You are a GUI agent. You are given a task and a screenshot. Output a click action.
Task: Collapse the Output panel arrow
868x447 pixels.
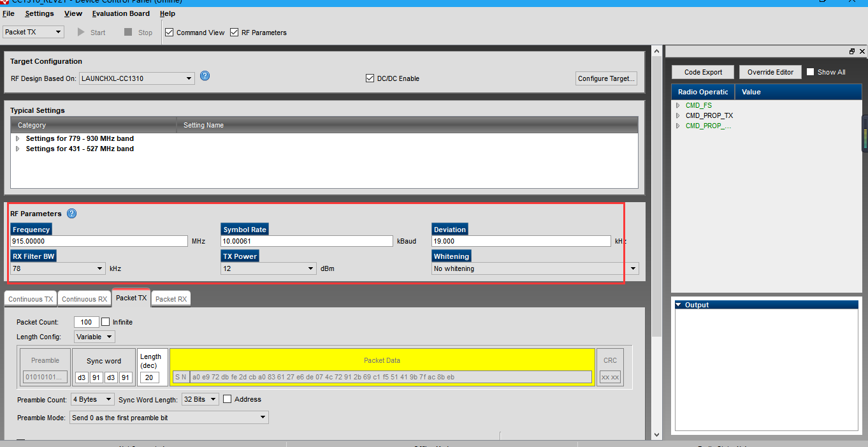point(679,305)
